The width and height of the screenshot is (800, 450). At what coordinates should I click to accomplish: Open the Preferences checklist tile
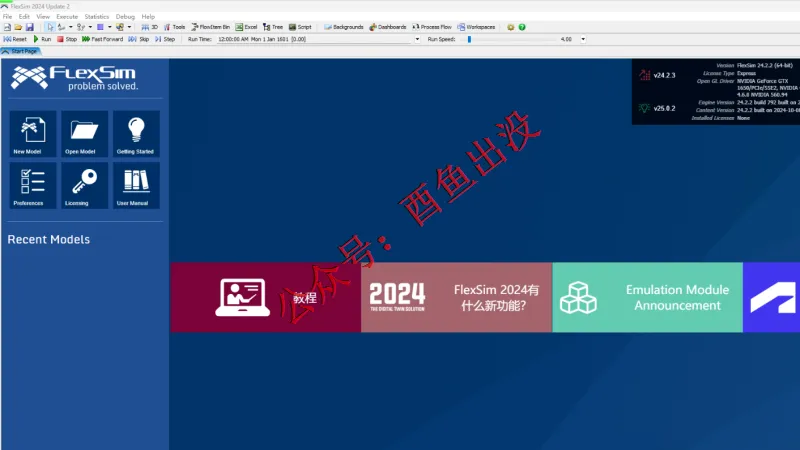[x=33, y=186]
